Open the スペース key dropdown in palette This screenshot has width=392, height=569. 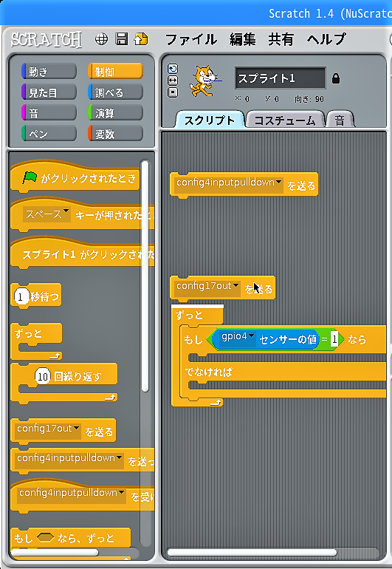(66, 211)
